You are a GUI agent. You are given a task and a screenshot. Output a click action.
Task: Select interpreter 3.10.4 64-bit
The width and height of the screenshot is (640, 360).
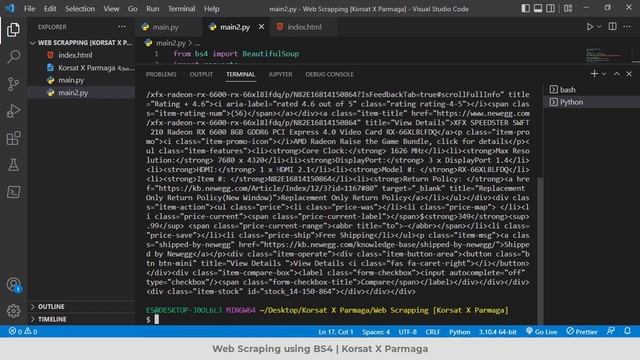point(498,332)
